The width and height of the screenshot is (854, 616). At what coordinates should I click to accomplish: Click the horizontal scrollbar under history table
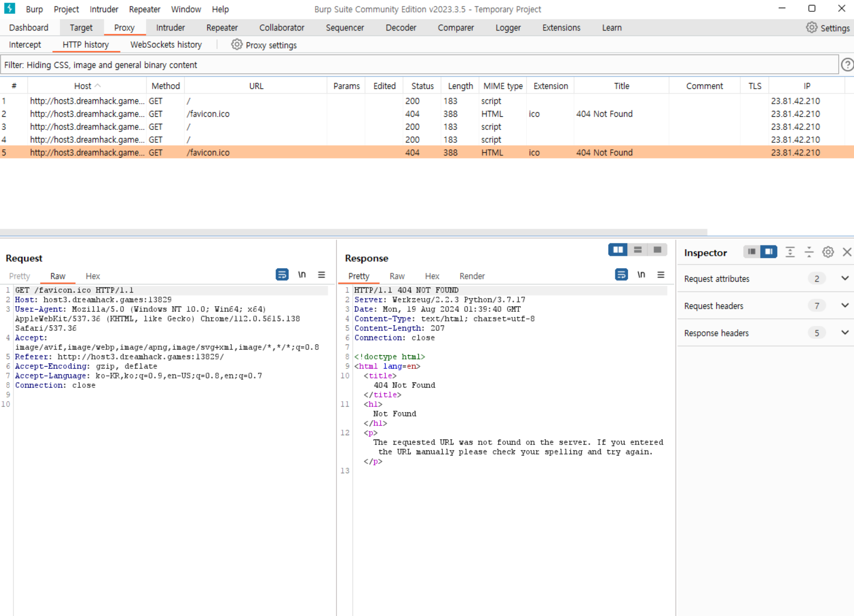tap(353, 232)
